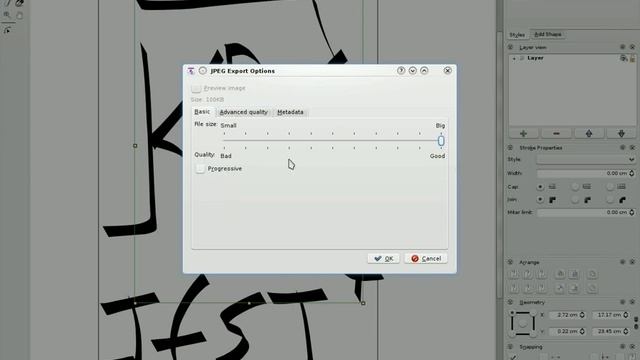Select the Layer row in layer view
This screenshot has width=640, height=360.
pos(571,58)
